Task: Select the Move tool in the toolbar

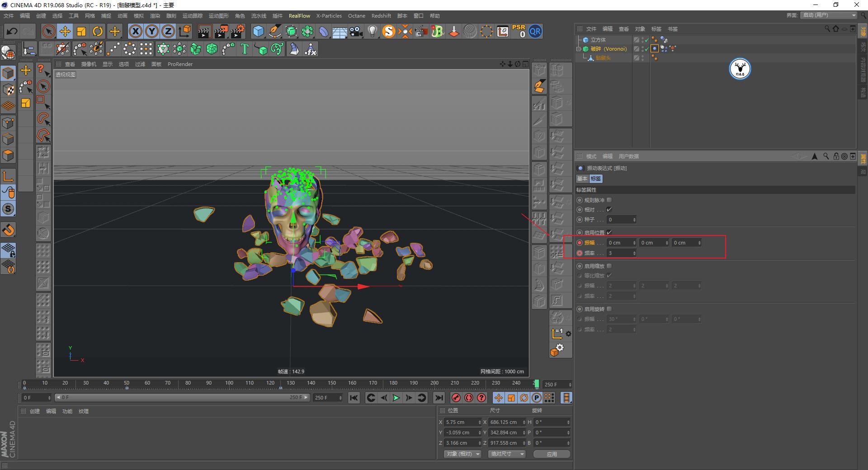Action: [x=65, y=31]
